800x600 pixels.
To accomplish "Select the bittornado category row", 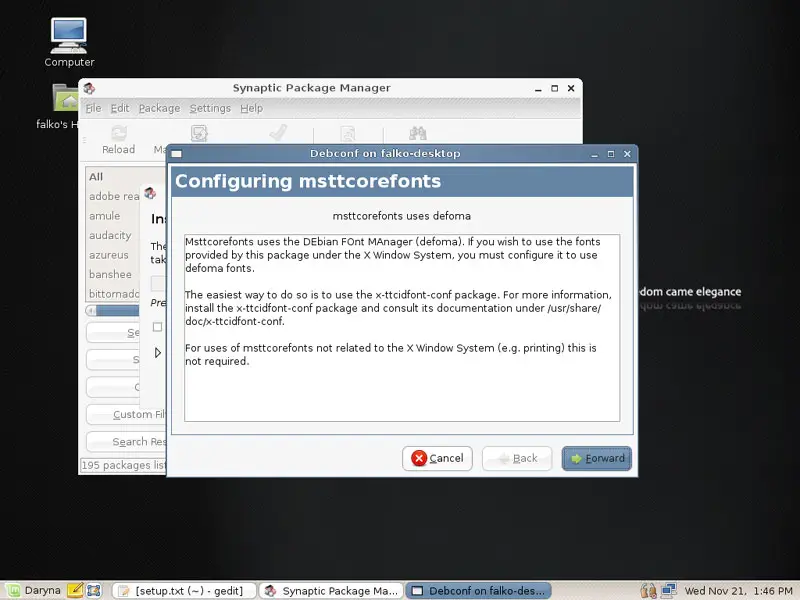I will (x=113, y=293).
